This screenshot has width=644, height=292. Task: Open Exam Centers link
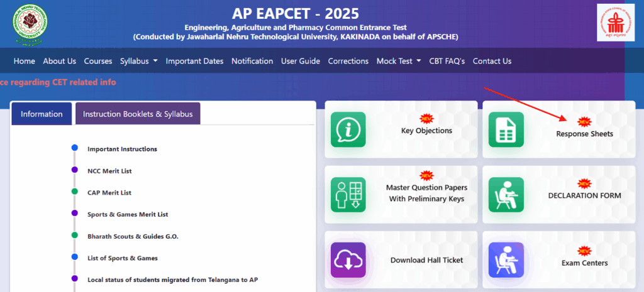point(584,263)
